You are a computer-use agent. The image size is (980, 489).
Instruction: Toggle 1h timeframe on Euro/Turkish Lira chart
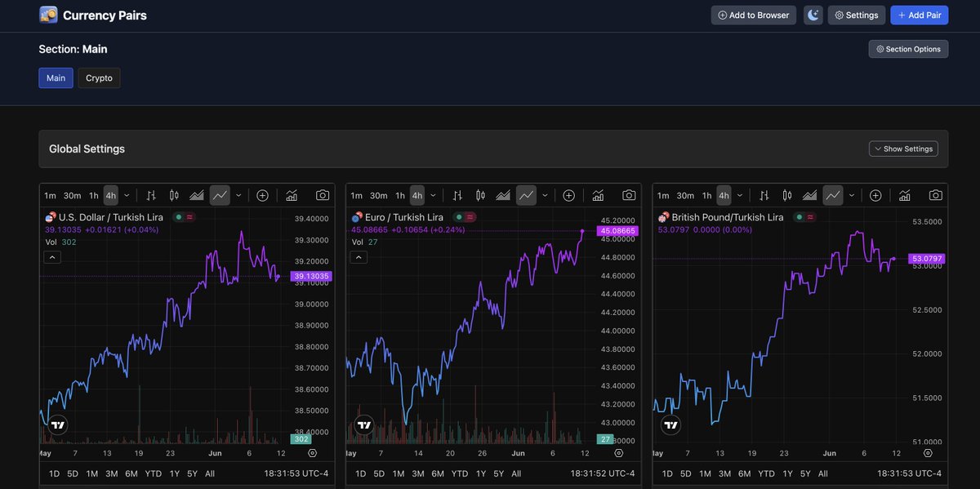[400, 195]
